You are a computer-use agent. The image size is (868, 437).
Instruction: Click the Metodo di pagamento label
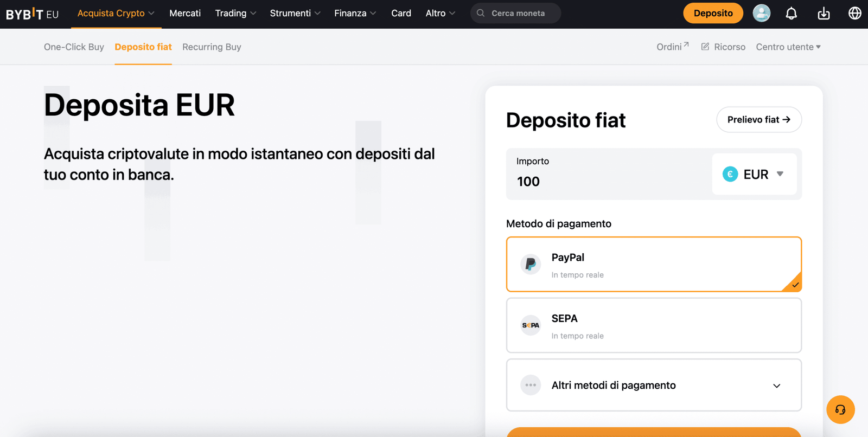pos(559,223)
